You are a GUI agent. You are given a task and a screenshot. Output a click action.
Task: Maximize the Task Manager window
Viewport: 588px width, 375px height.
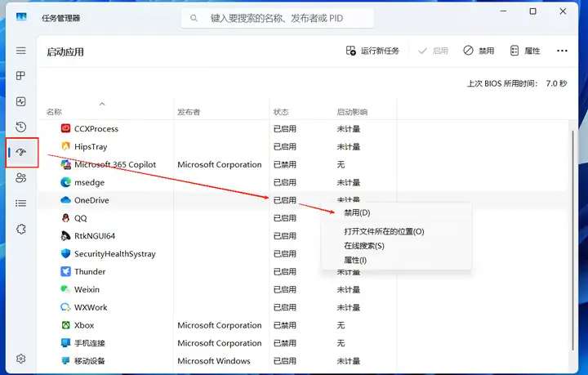(532, 11)
